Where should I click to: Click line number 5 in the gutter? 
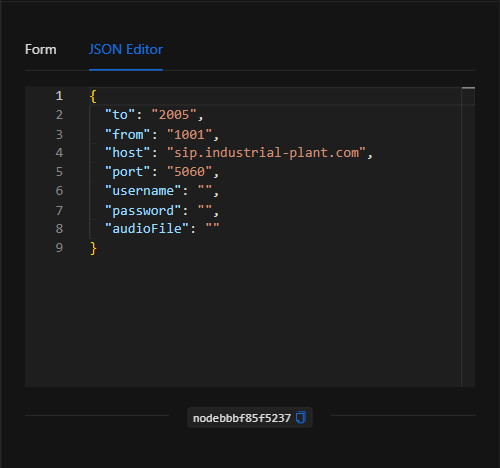click(59, 172)
